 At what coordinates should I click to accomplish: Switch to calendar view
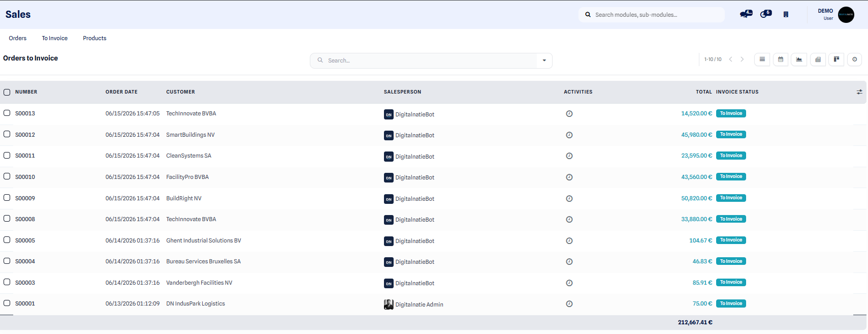(781, 59)
